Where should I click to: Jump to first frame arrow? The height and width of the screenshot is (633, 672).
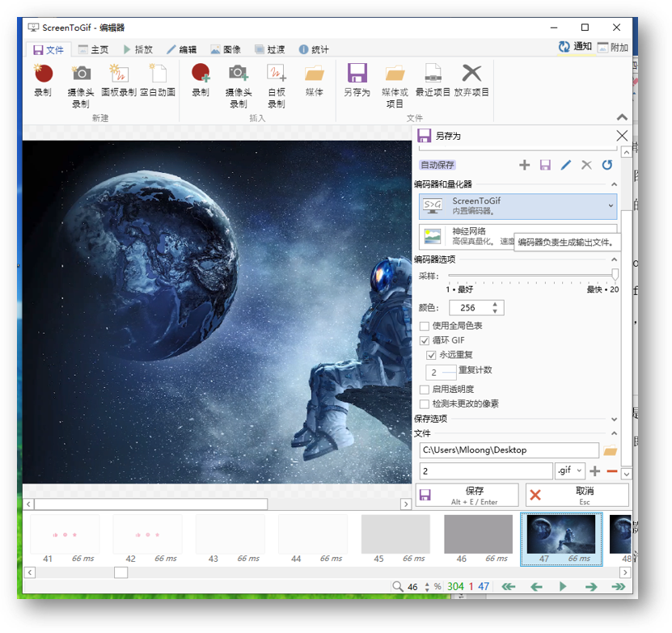pyautogui.click(x=509, y=586)
